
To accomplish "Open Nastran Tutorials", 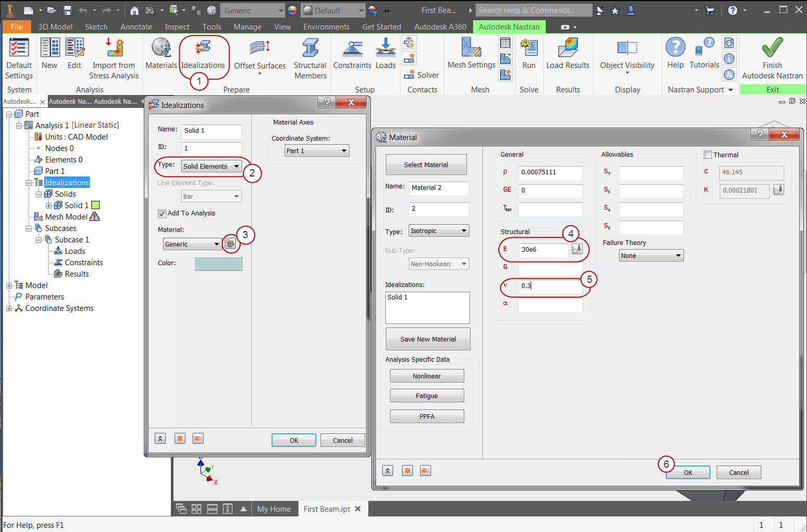I will pyautogui.click(x=704, y=54).
